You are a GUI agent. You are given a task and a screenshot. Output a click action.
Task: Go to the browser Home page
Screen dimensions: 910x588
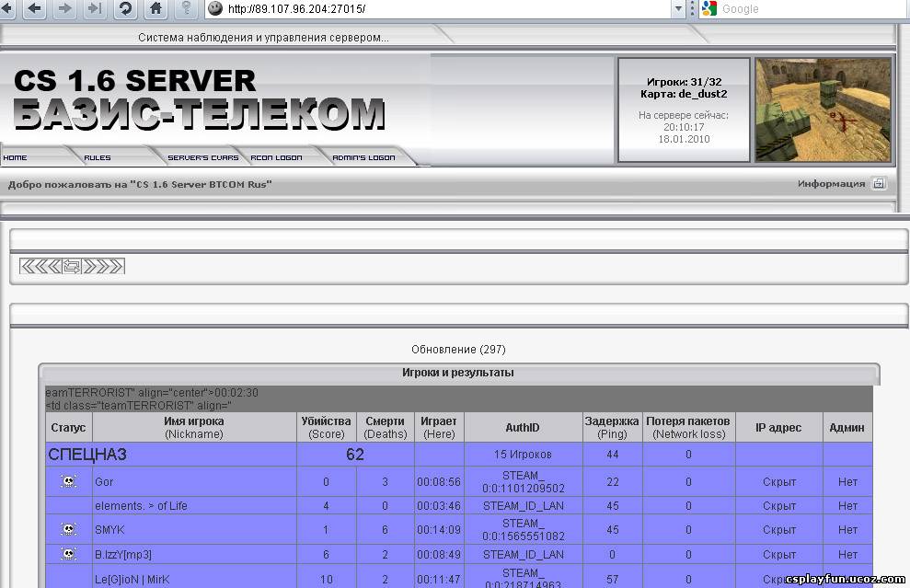pos(156,8)
